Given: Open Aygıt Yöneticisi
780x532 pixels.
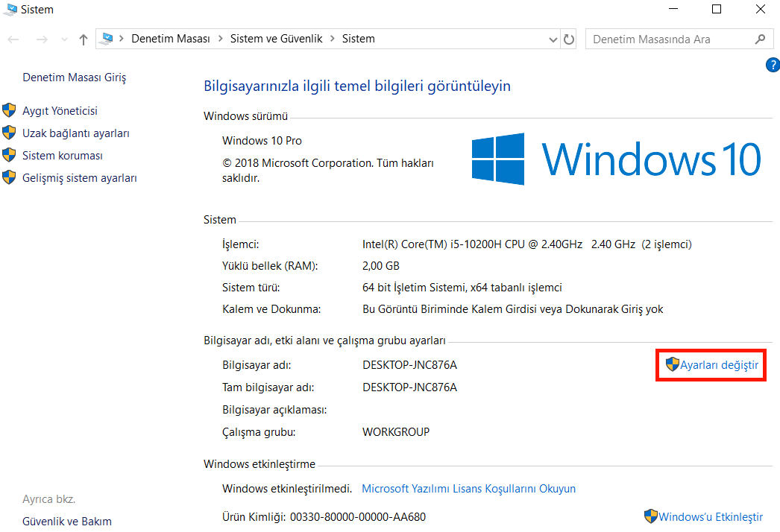Looking at the screenshot, I should pyautogui.click(x=60, y=111).
